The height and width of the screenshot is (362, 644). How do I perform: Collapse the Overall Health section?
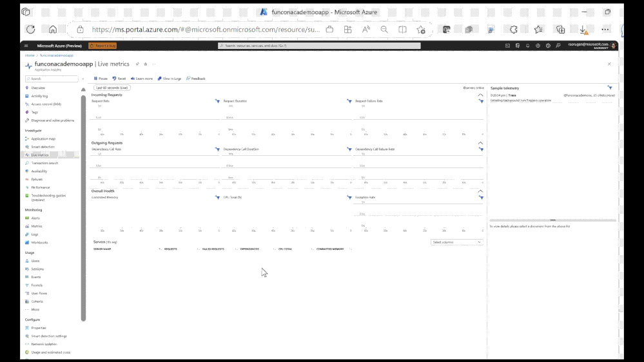[480, 191]
